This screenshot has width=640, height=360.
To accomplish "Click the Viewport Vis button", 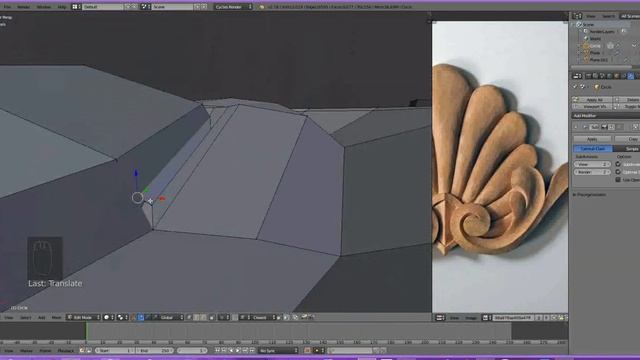I will tap(592, 107).
